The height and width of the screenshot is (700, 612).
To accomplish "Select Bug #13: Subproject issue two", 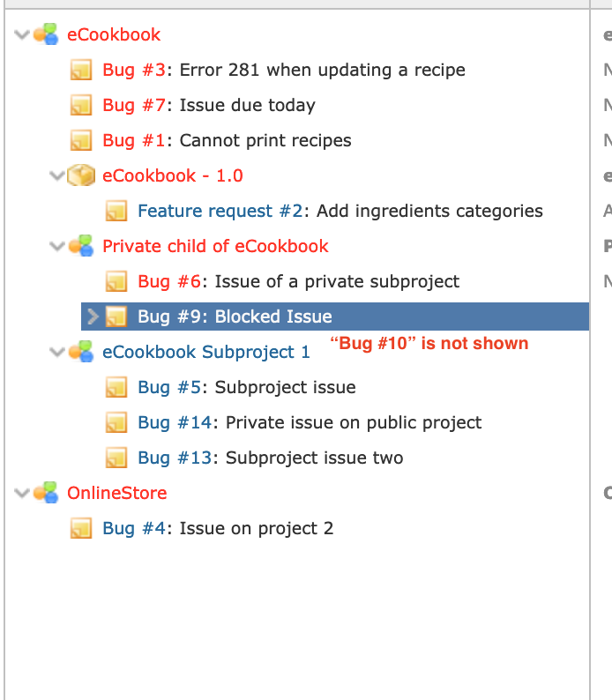I will [271, 458].
